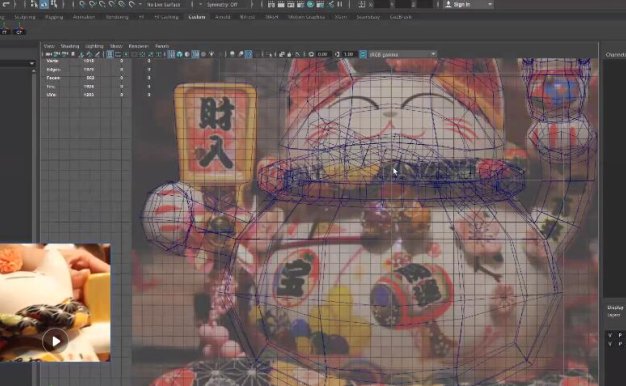626x386 pixels.
Task: Open the dropdown arrow beside Sign in
Action: [490, 4]
